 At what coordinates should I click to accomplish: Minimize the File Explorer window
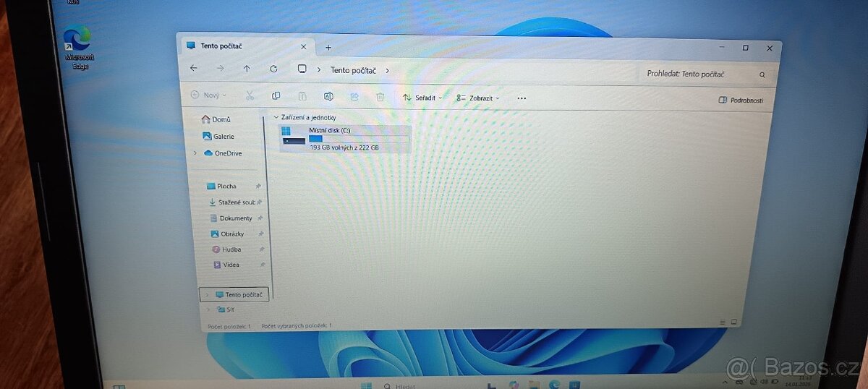pyautogui.click(x=722, y=47)
